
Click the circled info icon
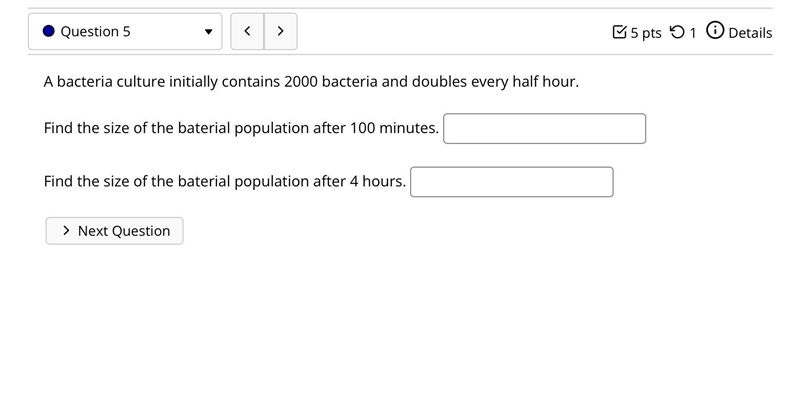pyautogui.click(x=715, y=31)
